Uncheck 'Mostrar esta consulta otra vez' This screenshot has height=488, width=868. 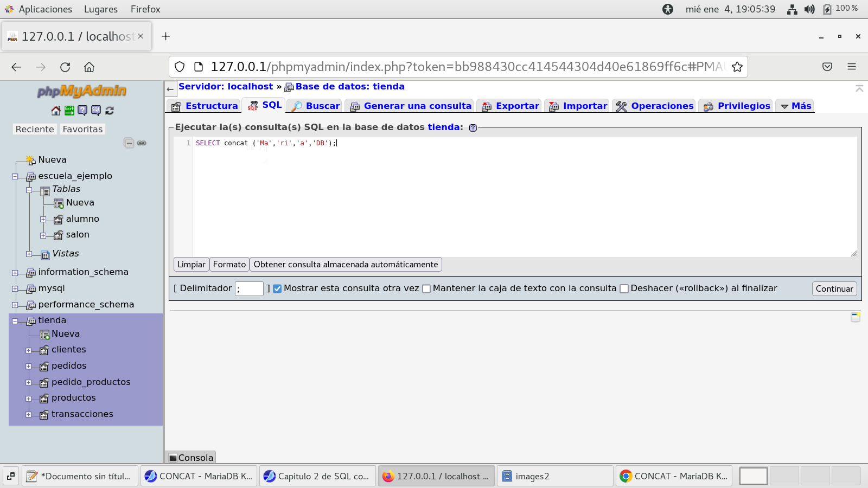(x=277, y=289)
